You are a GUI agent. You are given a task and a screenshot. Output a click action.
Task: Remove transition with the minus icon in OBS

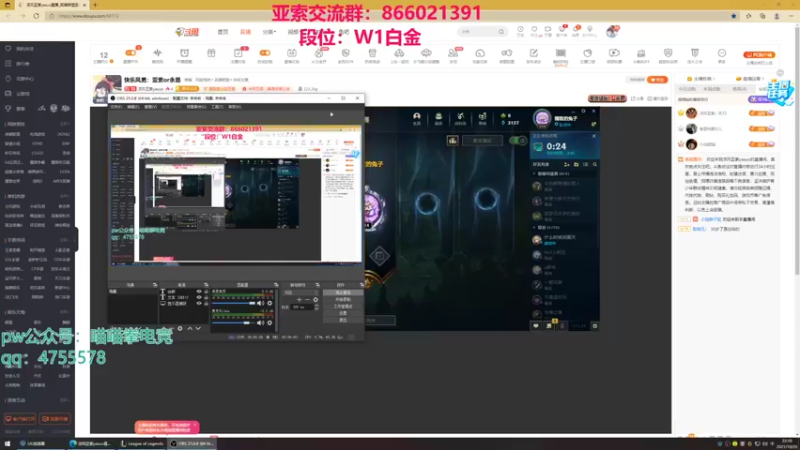tap(307, 299)
